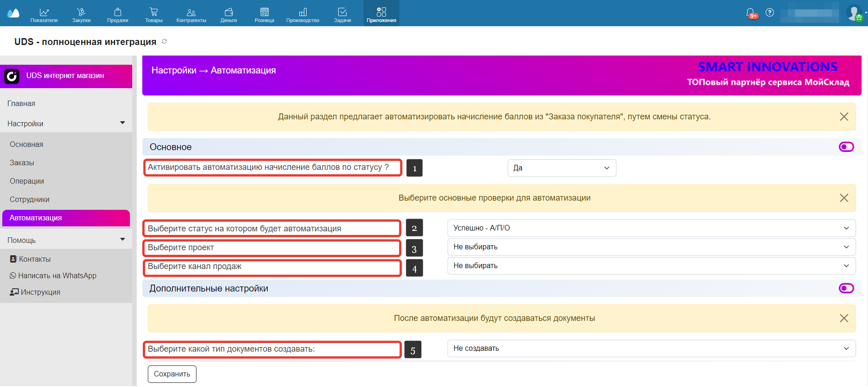Open the Розница store icon
Image resolution: width=868 pixels, height=387 pixels.
click(264, 12)
